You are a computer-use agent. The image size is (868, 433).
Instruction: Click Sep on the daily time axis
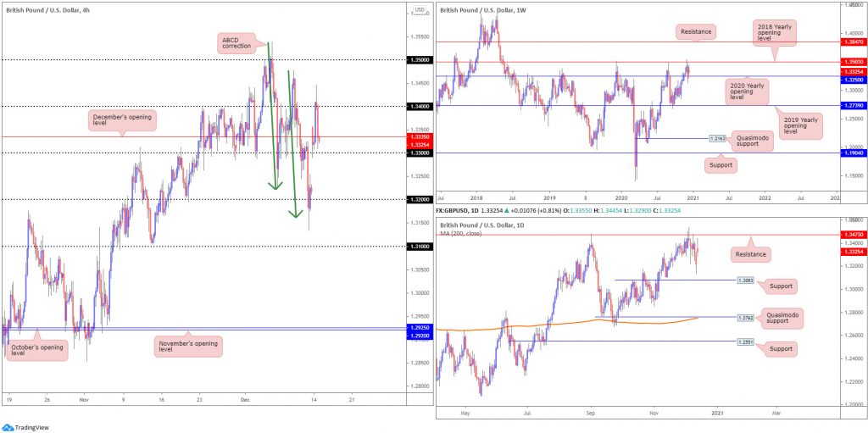[591, 413]
